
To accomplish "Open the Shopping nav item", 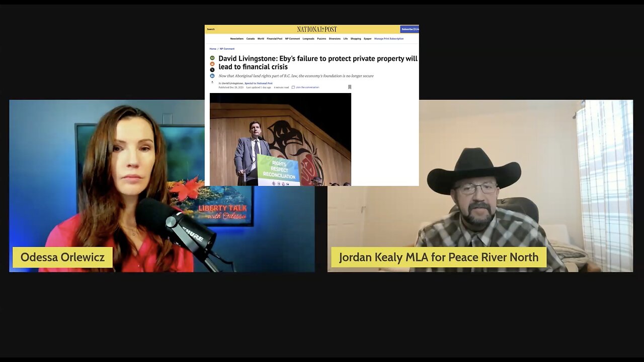I will pos(356,39).
